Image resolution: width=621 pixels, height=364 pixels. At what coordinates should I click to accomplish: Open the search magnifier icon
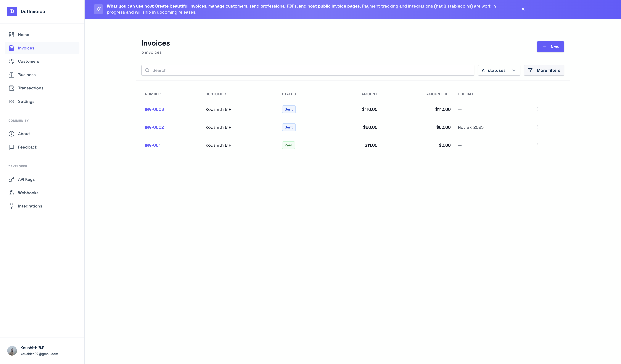148,70
